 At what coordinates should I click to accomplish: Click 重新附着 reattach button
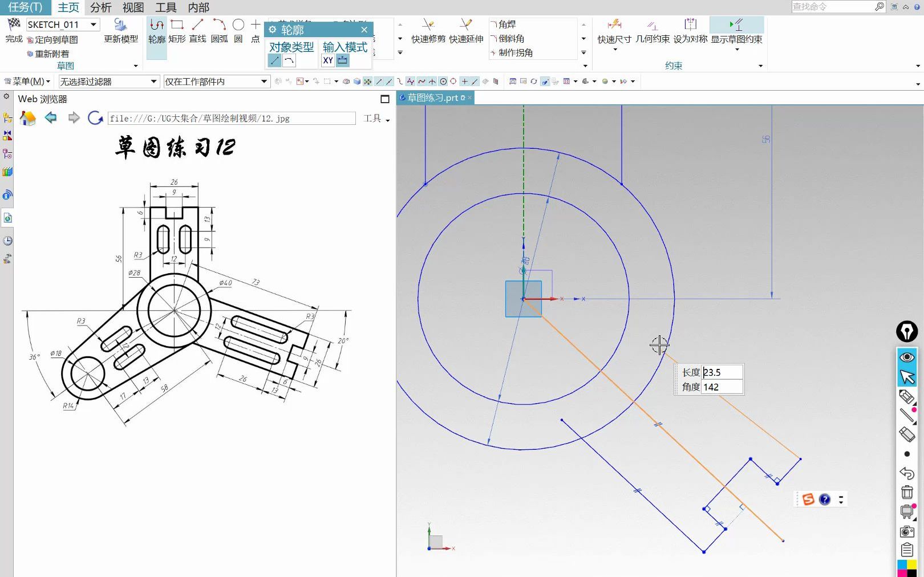tap(48, 54)
